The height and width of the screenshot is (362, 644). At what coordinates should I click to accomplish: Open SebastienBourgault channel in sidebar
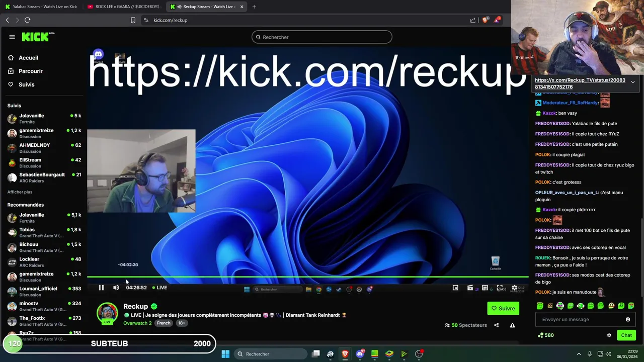pos(44,177)
